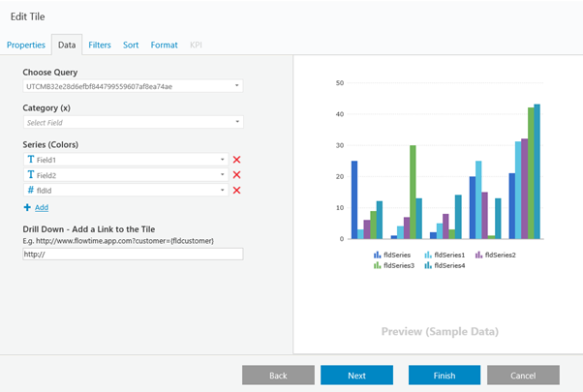Expand the fldId series dropdown

223,191
